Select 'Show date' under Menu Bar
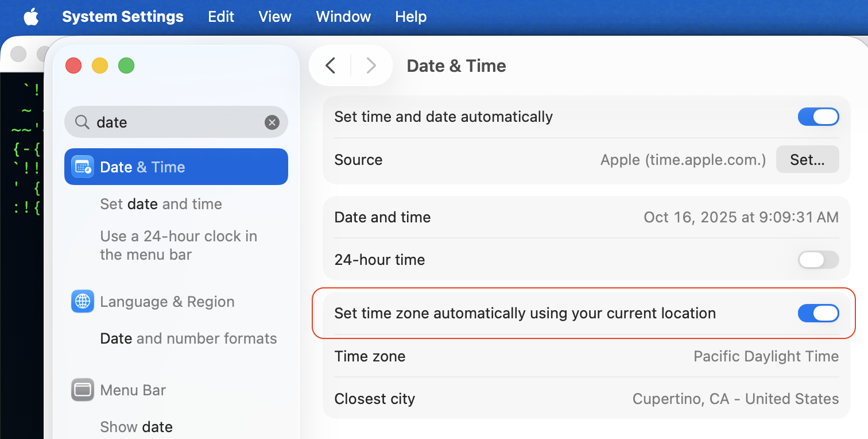Image resolution: width=868 pixels, height=439 pixels. click(x=136, y=427)
